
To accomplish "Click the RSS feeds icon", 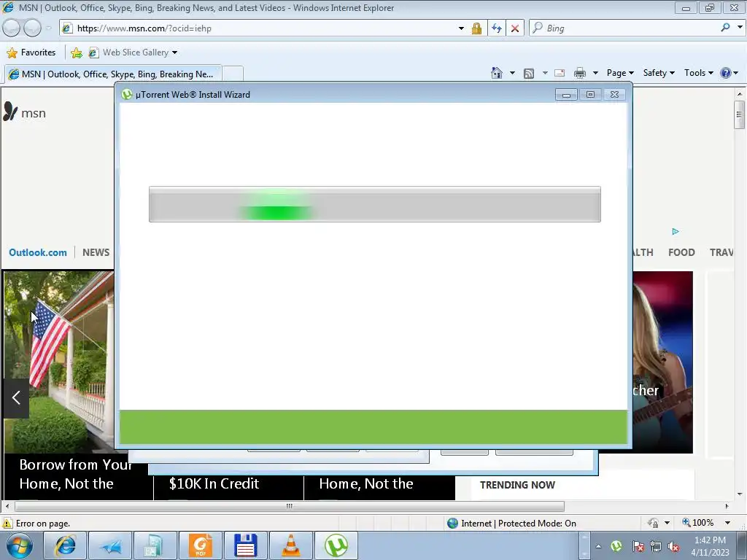I will click(529, 74).
